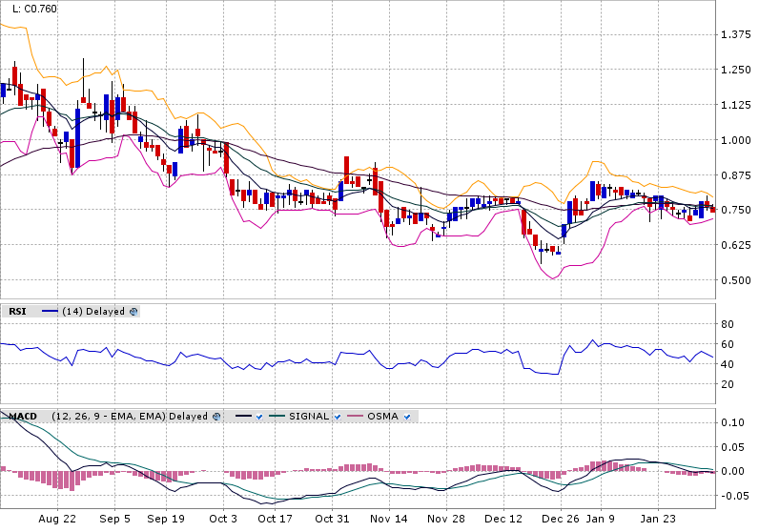Click the blue RSI legend line swatch
Viewport: 759px width, 532px height.
coord(50,312)
